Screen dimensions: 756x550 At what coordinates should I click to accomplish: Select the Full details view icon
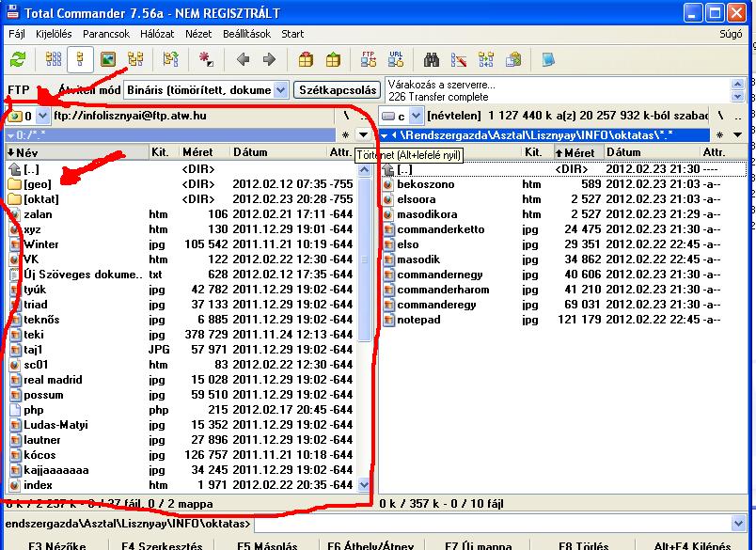coord(80,59)
